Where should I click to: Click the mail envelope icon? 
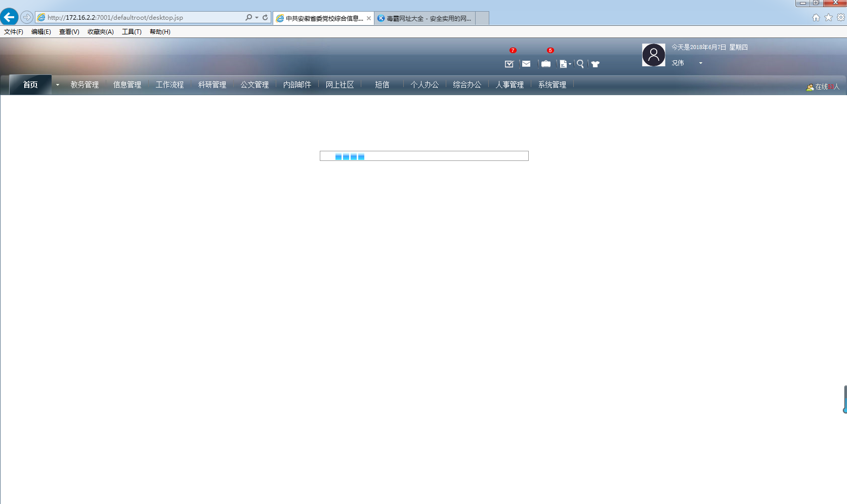pyautogui.click(x=526, y=64)
